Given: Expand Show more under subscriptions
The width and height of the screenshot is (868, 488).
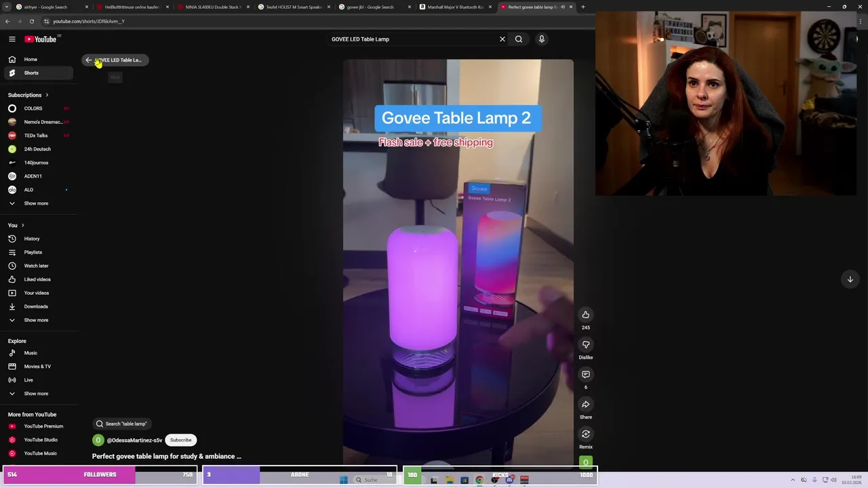Looking at the screenshot, I should (38, 203).
